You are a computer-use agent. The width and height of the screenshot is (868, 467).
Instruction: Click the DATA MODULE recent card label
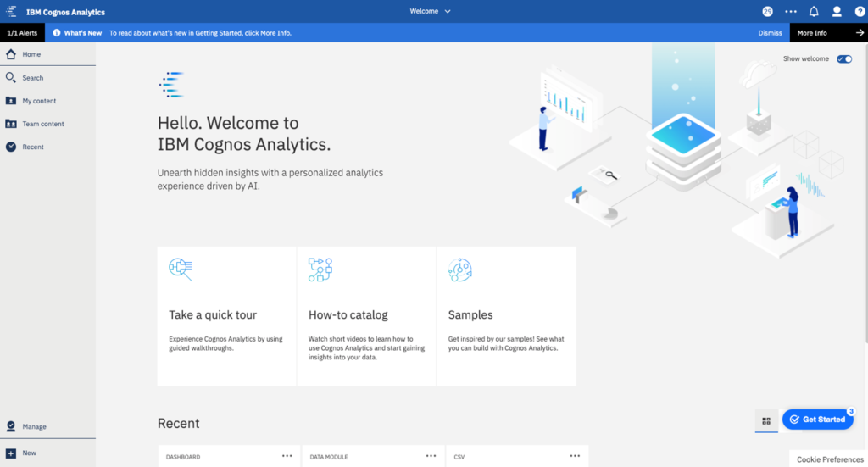[x=329, y=457]
